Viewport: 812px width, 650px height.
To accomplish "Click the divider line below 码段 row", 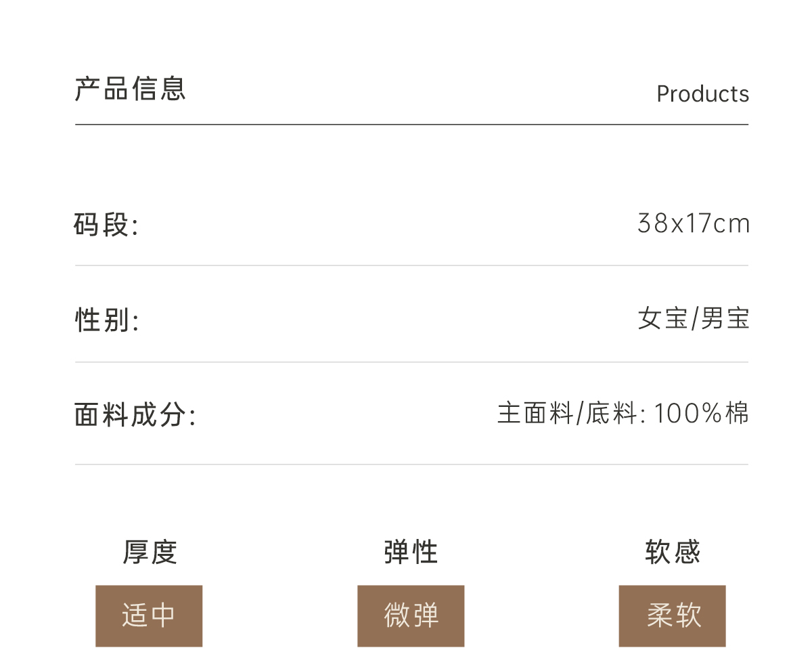I will pyautogui.click(x=411, y=265).
